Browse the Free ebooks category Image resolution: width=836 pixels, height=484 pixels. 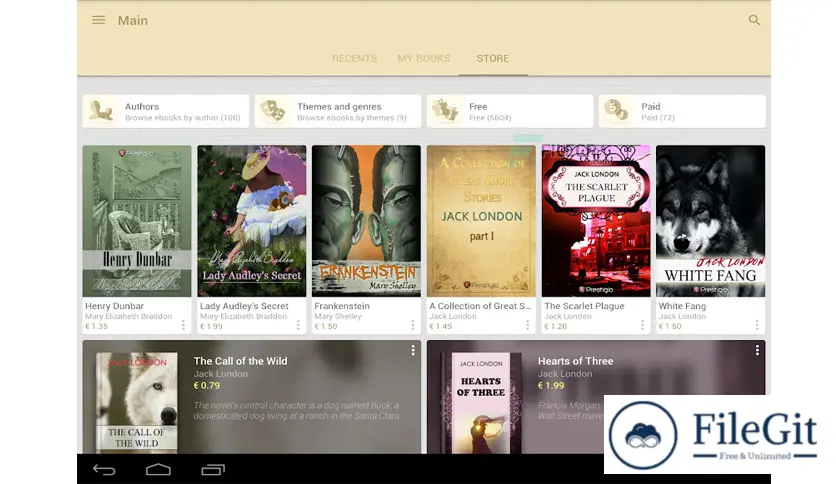(510, 111)
